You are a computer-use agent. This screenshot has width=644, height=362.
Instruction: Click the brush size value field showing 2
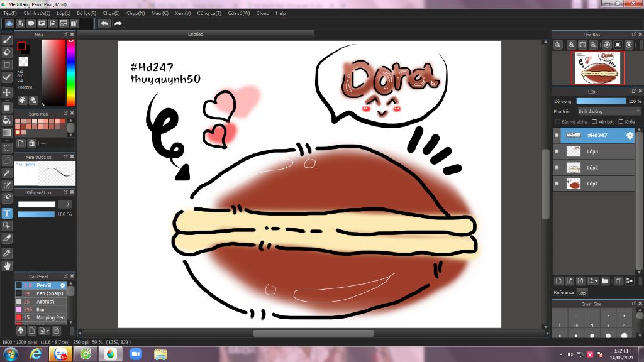65,204
